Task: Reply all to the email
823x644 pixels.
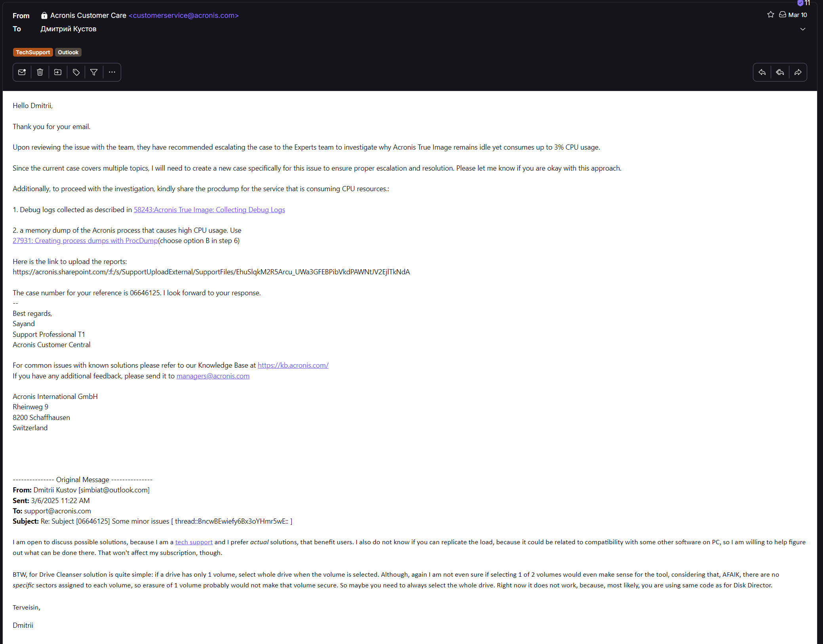Action: [x=780, y=72]
